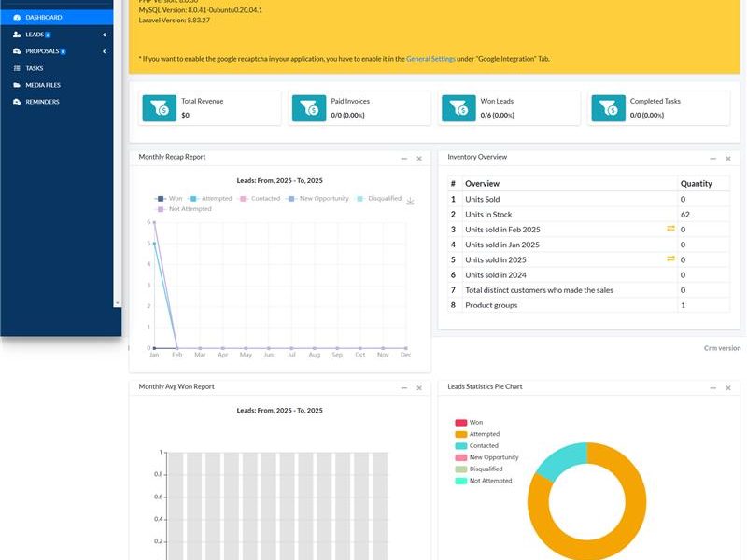
Task: Click the Attempted orange swatch in pie legend
Action: click(460, 434)
